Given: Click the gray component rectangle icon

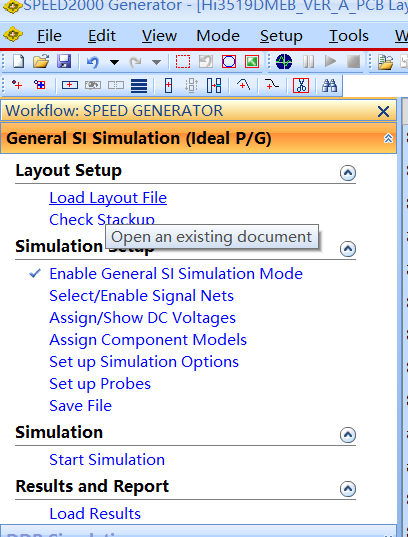Looking at the screenshot, I should pos(93,85).
